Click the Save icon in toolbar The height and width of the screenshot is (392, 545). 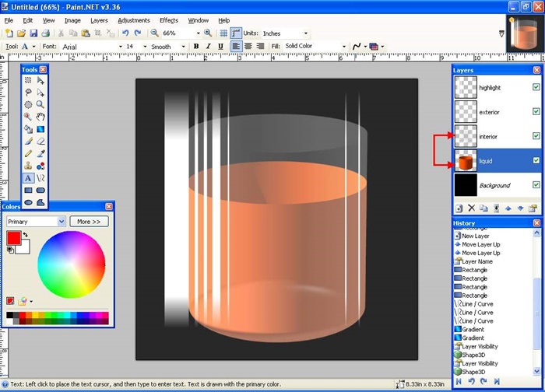(33, 33)
